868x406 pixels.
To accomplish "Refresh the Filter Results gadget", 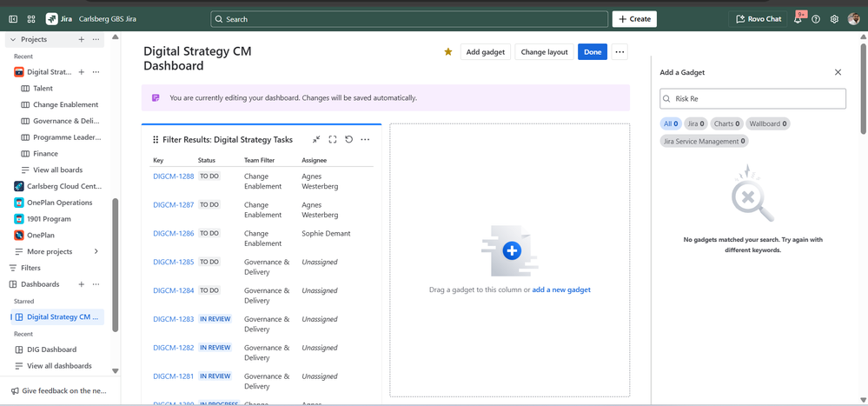I will (349, 139).
